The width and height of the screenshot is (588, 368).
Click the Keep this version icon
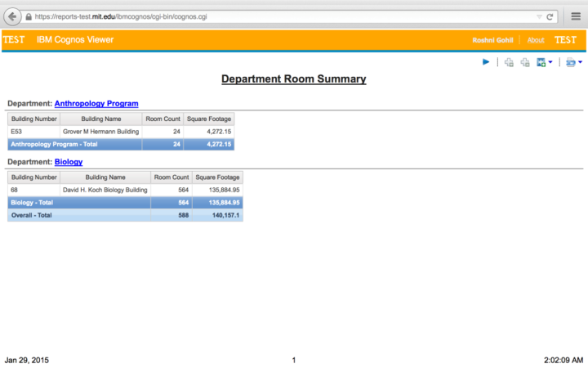(509, 62)
